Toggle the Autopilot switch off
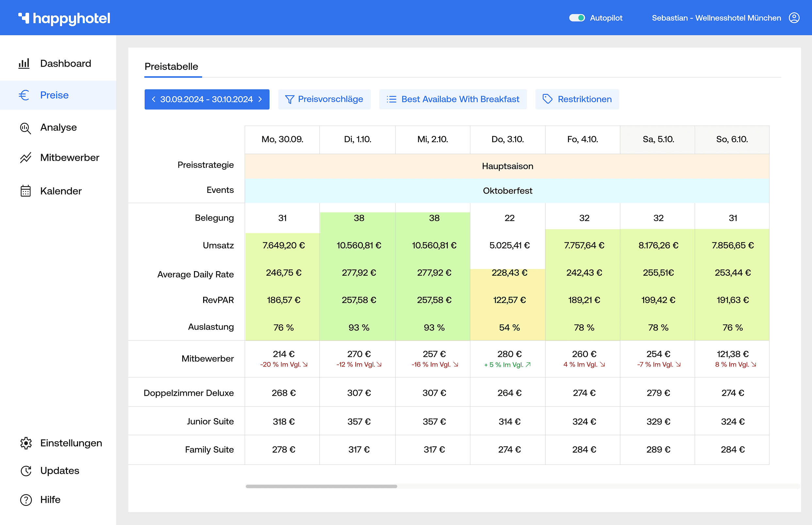This screenshot has width=812, height=525. [577, 18]
